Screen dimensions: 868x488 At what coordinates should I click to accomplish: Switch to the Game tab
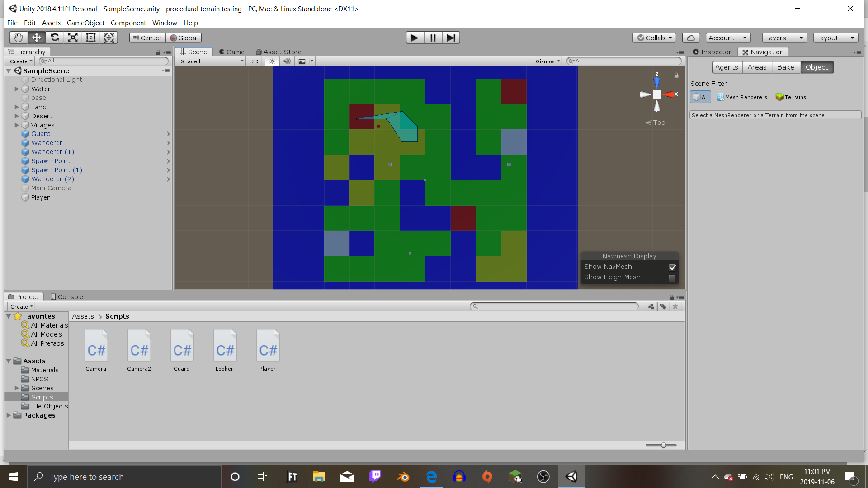[x=231, y=52]
